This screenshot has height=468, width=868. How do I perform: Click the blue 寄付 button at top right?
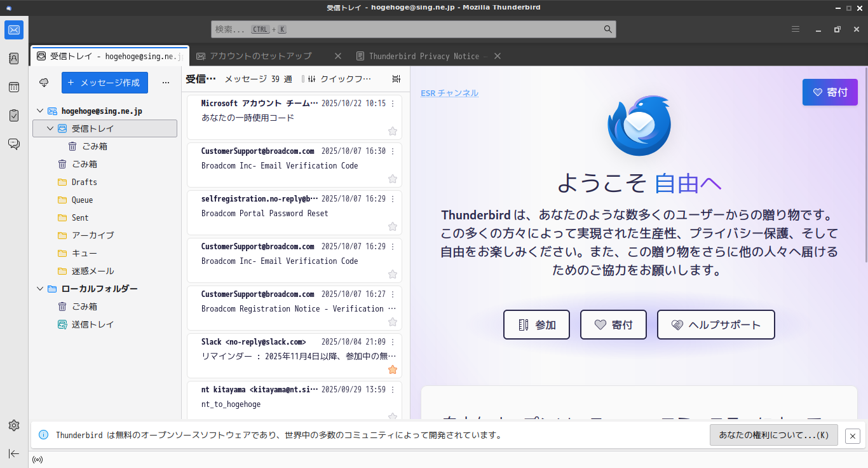click(x=830, y=92)
